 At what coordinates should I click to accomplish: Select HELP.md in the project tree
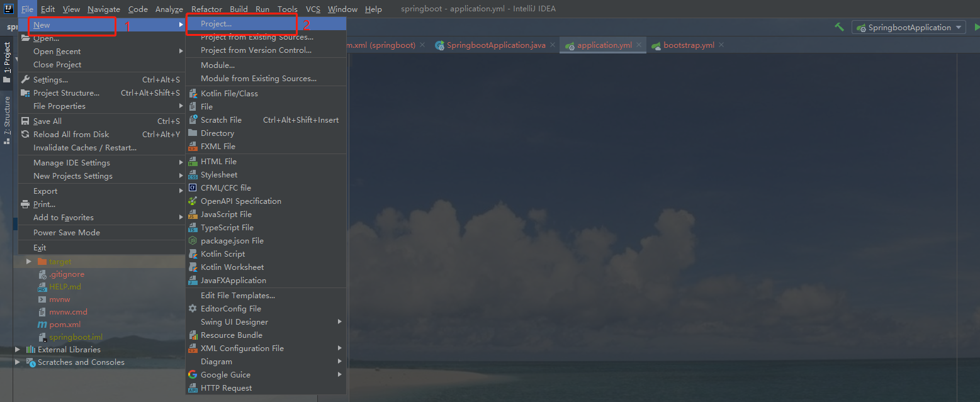click(x=65, y=287)
